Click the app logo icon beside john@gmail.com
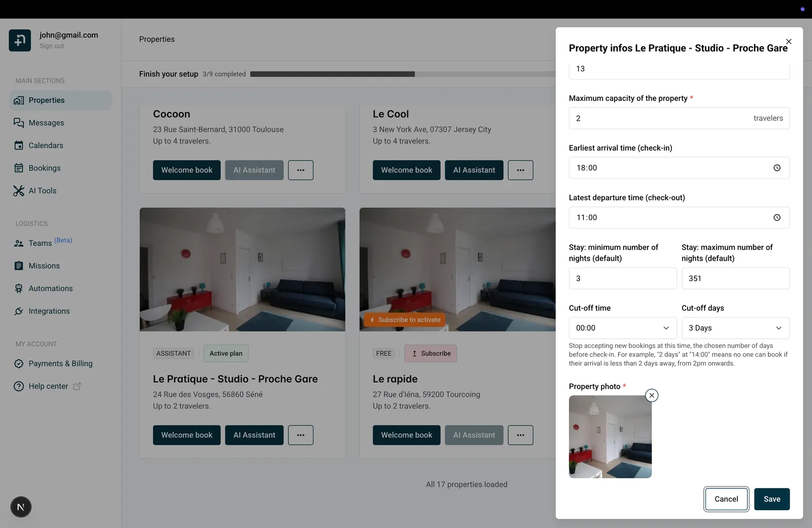The height and width of the screenshot is (528, 812). coord(20,40)
